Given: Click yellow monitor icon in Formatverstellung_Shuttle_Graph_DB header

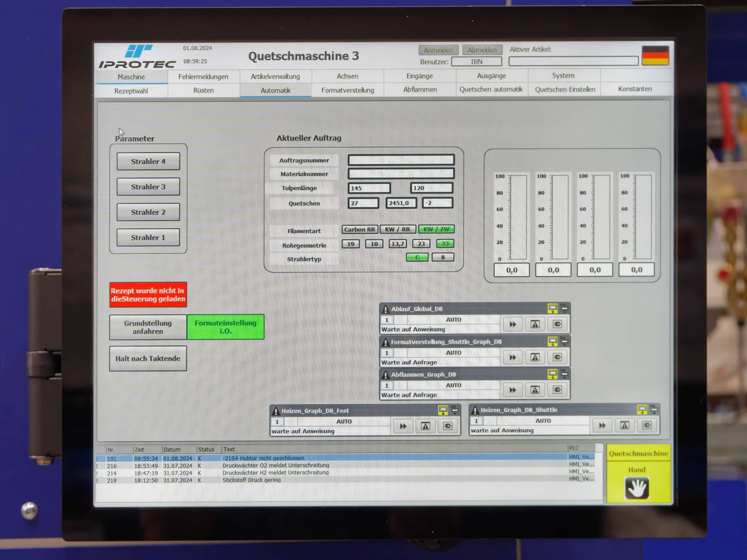Looking at the screenshot, I should pos(552,341).
